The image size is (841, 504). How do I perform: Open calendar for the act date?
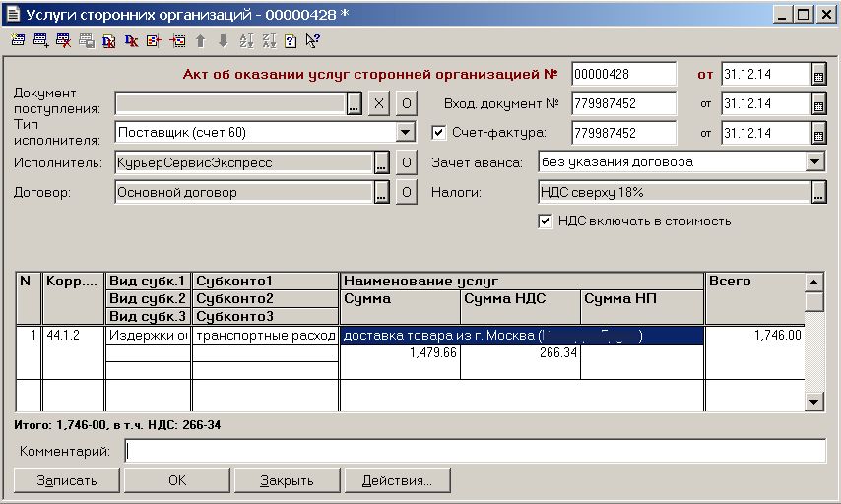point(818,75)
